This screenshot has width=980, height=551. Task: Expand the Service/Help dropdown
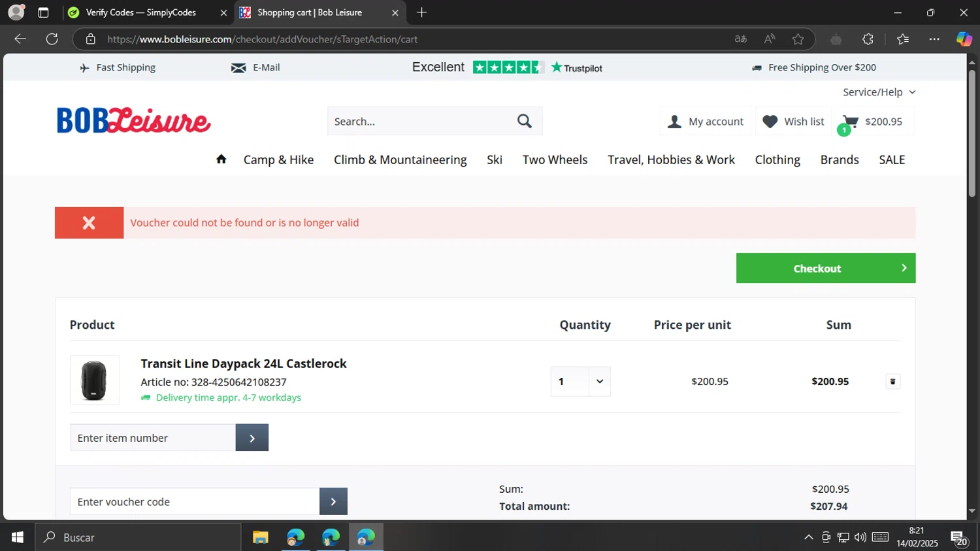(x=879, y=92)
